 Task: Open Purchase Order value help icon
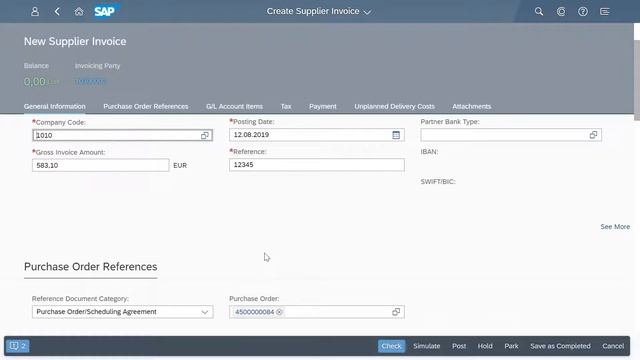(396, 312)
